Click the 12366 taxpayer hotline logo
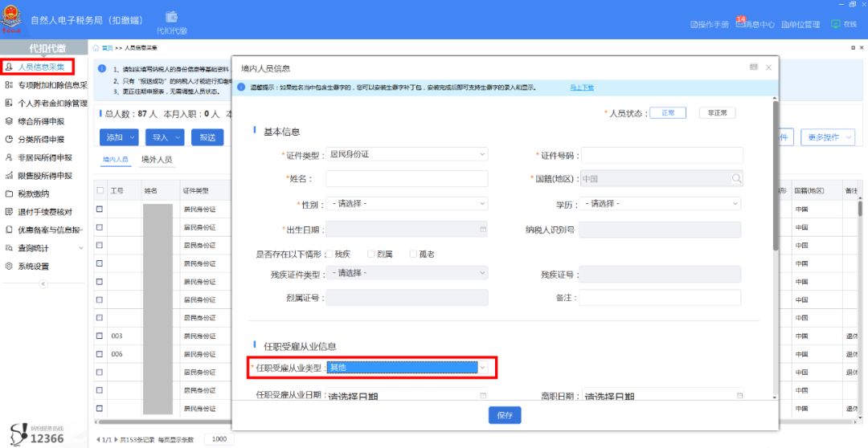This screenshot has width=868, height=448. (39, 434)
